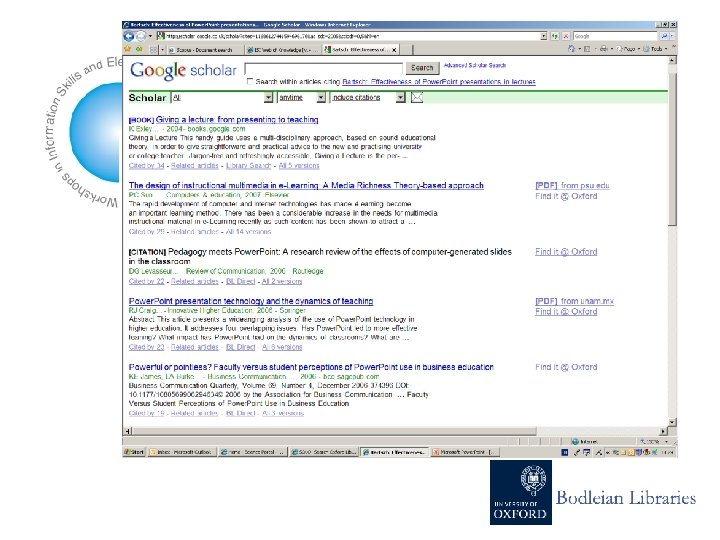Click 'Cited by 22' under Pedagogy meets PowerPoint
Image resolution: width=720 pixels, height=540 pixels.
(146, 281)
